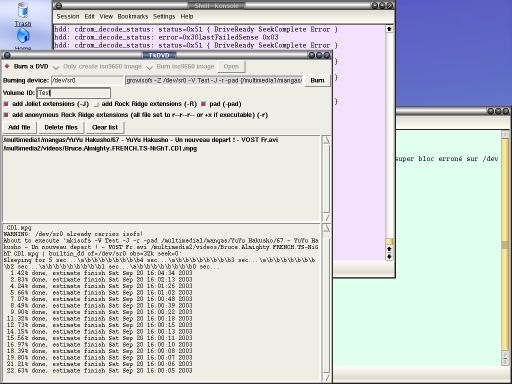Click the Konsole vertical scrollbar thumb
This screenshot has width=512, height=384.
(389, 241)
